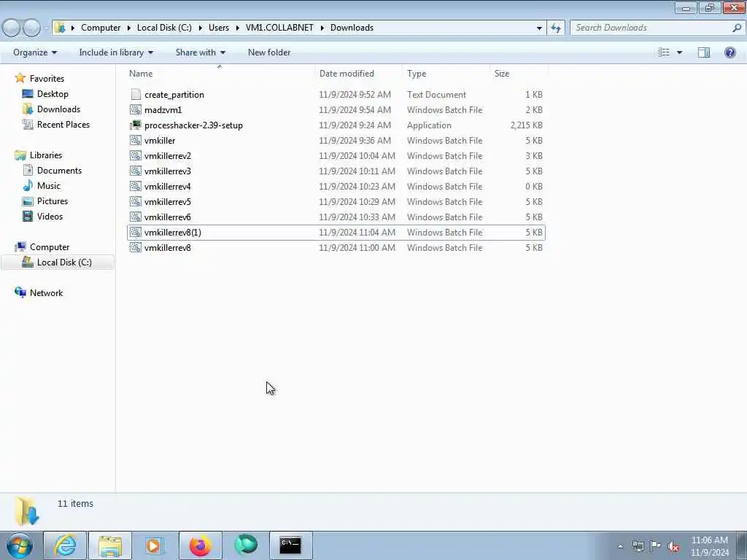Click the vmkillerrev4 file icon

pos(136,186)
